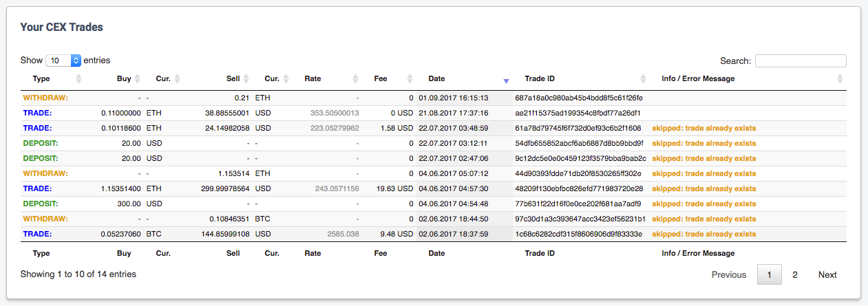Click sell amount 144.85999108
The width and height of the screenshot is (868, 306).
coord(224,234)
